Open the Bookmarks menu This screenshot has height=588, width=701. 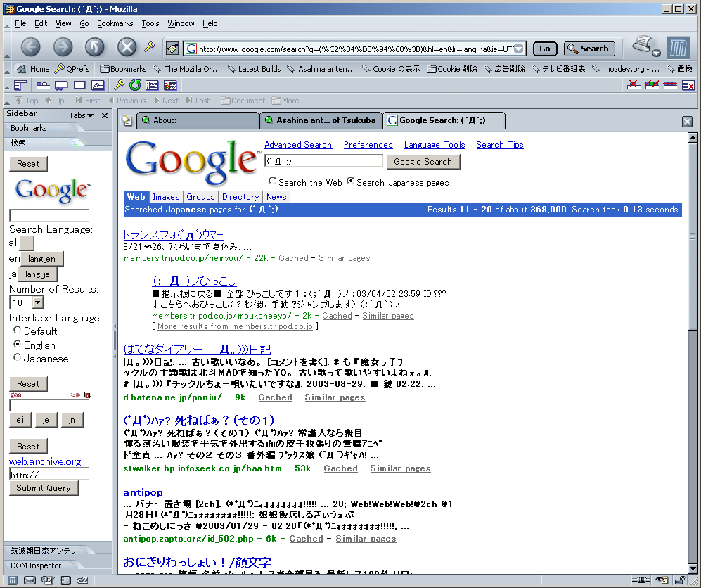coord(115,24)
